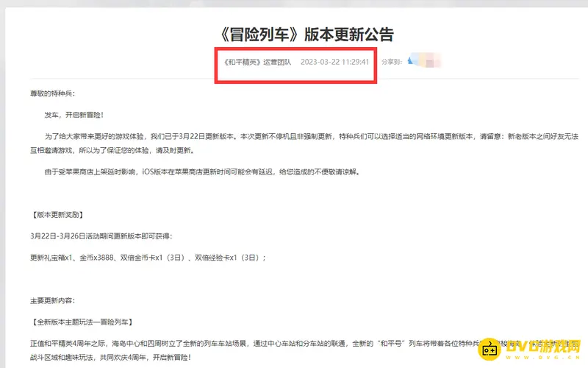Select the timestamp 2023-03-22 11:29:41

(335, 62)
